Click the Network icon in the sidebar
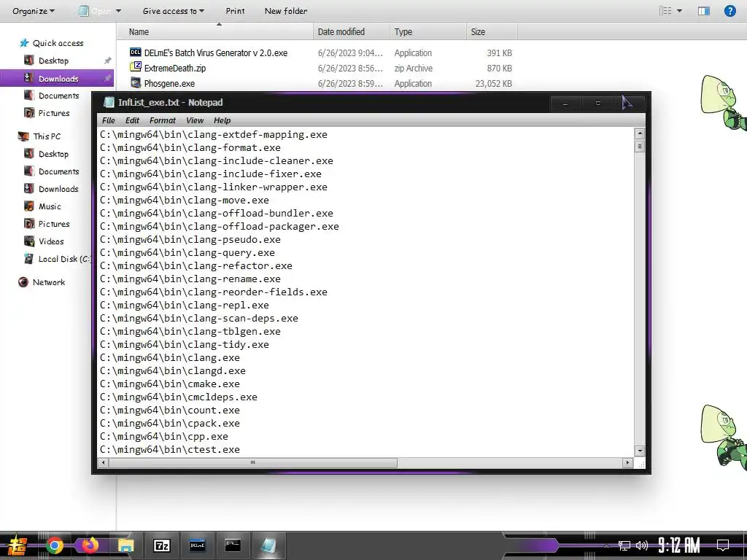747x560 pixels. point(23,282)
